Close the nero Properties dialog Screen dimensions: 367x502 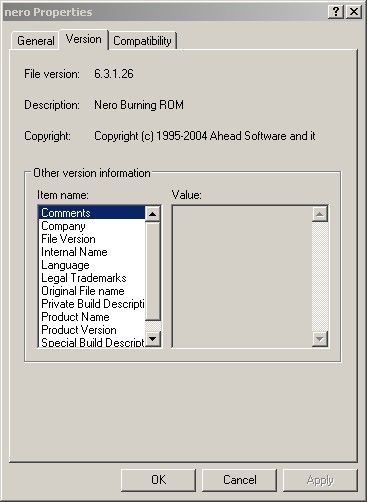(x=354, y=12)
